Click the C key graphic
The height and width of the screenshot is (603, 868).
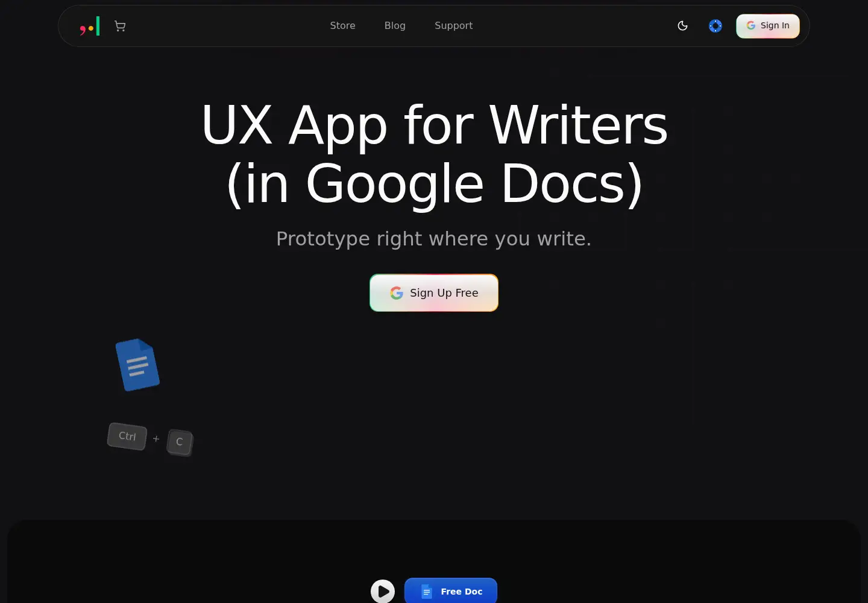point(180,442)
